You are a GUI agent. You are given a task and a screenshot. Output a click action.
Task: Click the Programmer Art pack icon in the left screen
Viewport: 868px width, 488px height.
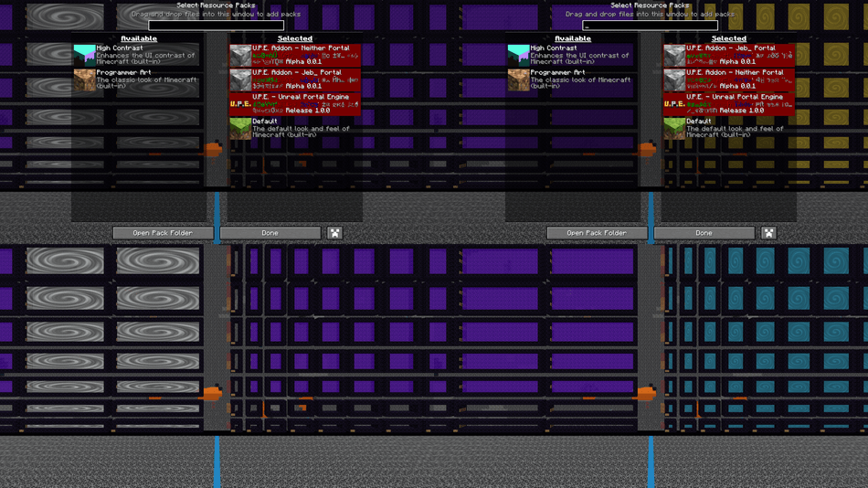[85, 80]
